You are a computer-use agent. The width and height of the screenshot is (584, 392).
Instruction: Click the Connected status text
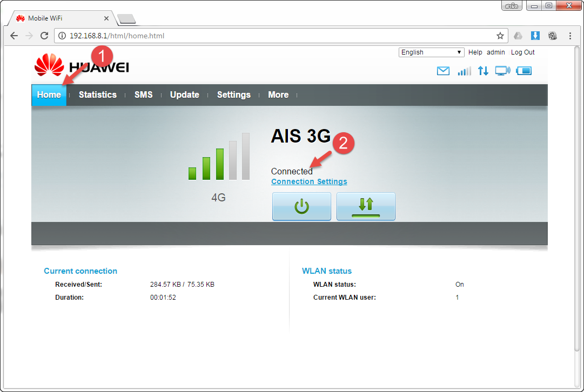coord(292,171)
